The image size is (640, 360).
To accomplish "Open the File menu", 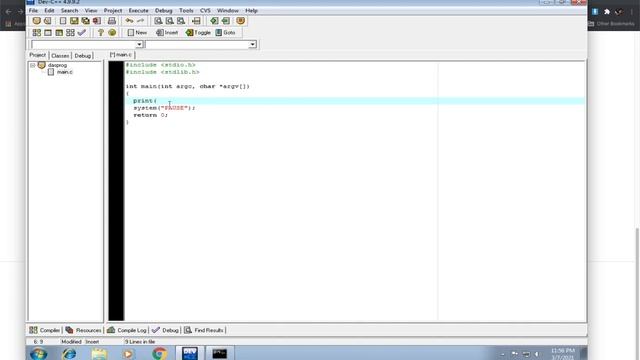I will point(33,11).
